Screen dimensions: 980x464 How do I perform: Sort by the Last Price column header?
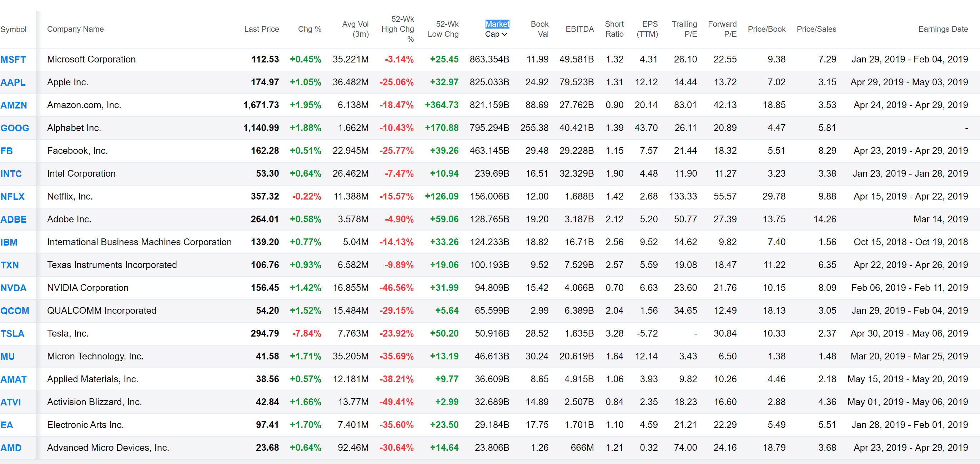click(x=261, y=29)
